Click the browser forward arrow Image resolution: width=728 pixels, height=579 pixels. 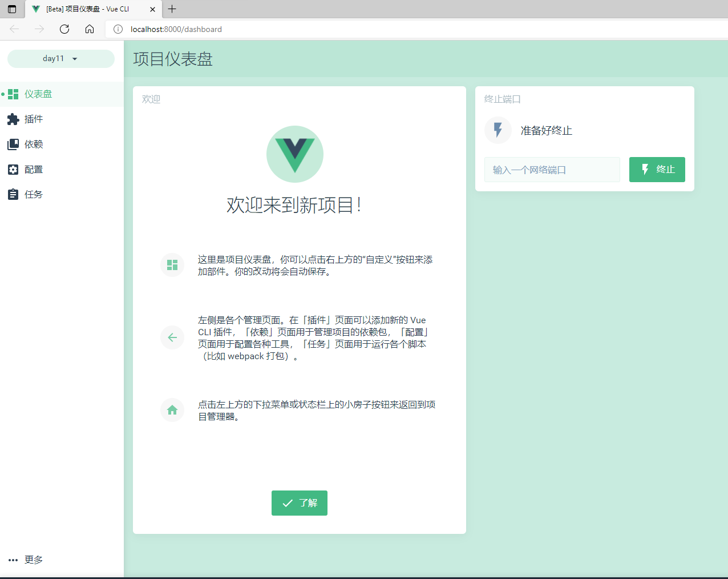point(39,29)
